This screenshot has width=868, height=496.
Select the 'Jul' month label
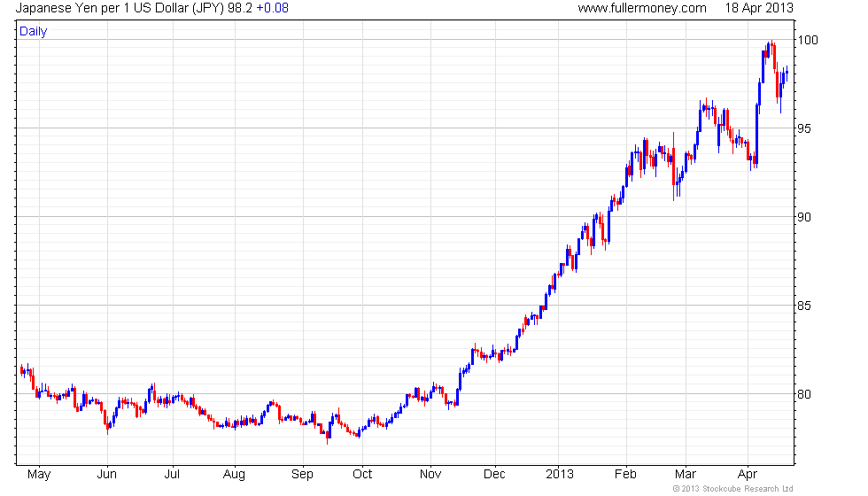tap(172, 475)
